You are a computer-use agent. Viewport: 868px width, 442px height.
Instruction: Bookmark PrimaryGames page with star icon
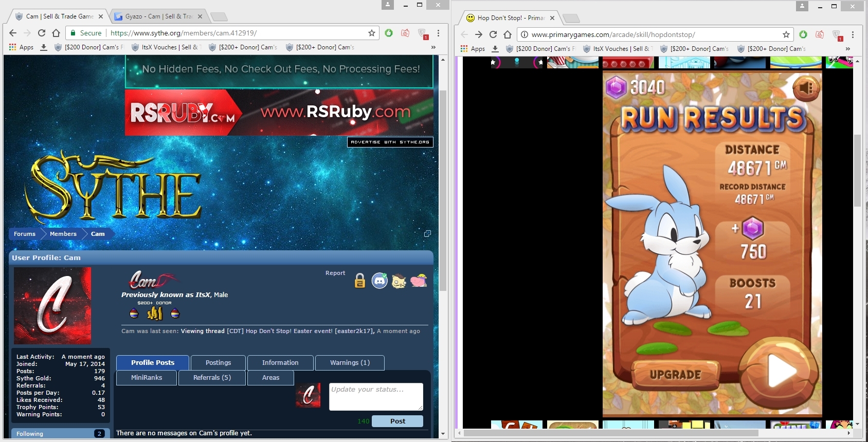point(786,34)
